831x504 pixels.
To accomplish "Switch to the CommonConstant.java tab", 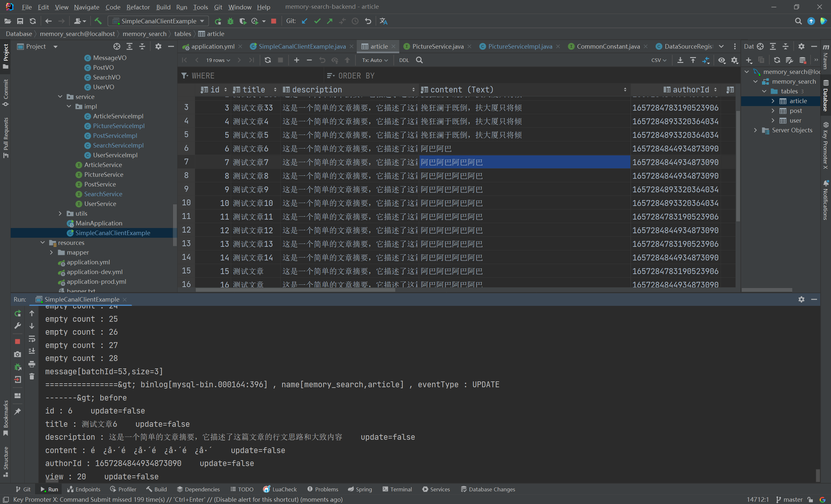I will click(608, 46).
